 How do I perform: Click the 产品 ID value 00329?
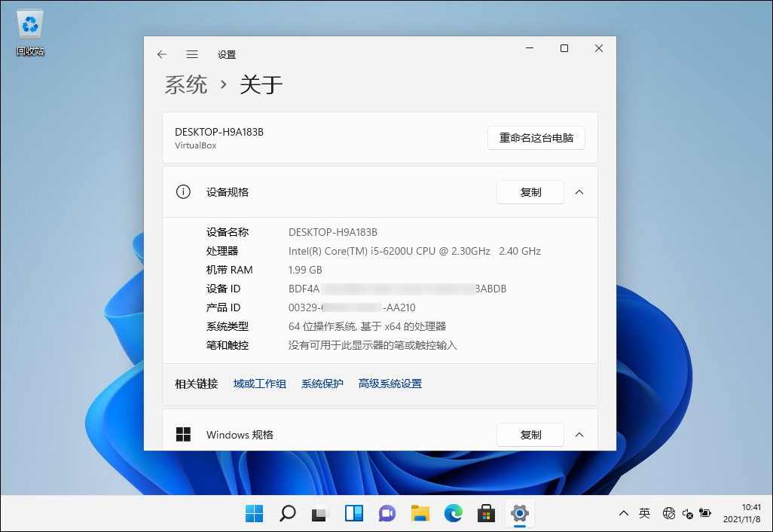pyautogui.click(x=352, y=307)
